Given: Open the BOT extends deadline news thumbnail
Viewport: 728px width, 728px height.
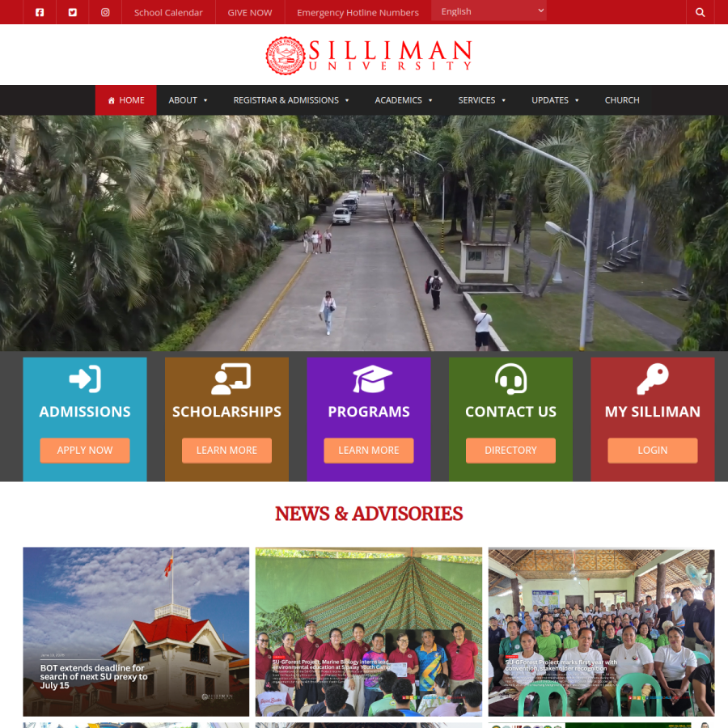Looking at the screenshot, I should coord(136,632).
